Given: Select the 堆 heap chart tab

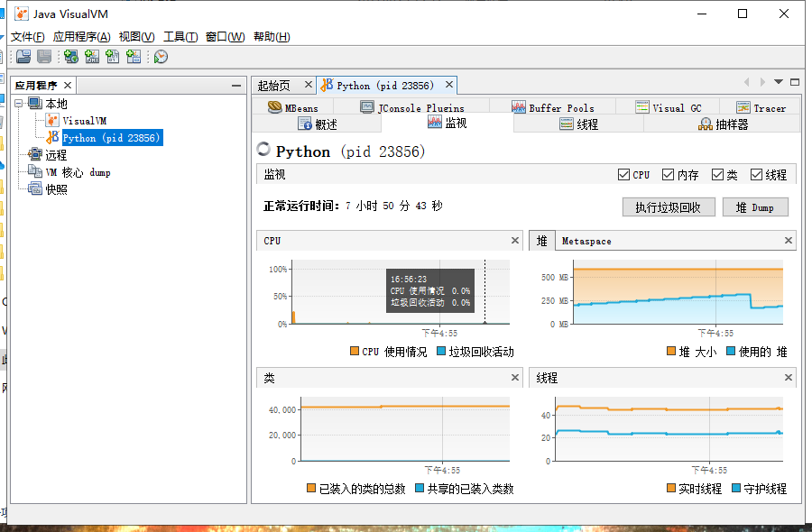Looking at the screenshot, I should (541, 241).
